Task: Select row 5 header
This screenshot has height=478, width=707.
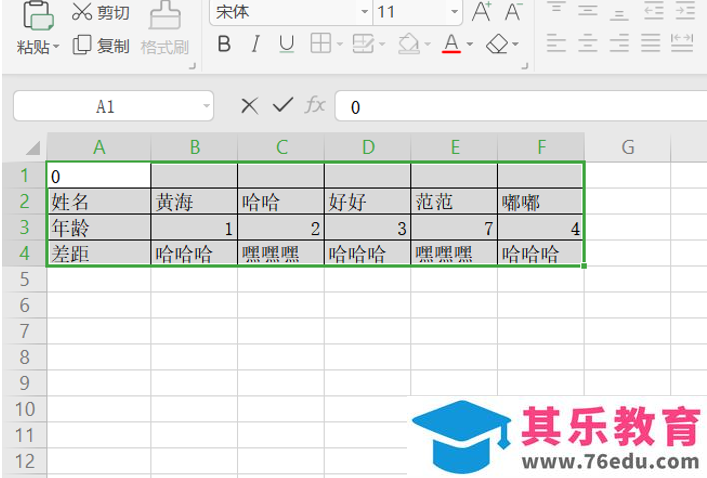Action: tap(24, 280)
